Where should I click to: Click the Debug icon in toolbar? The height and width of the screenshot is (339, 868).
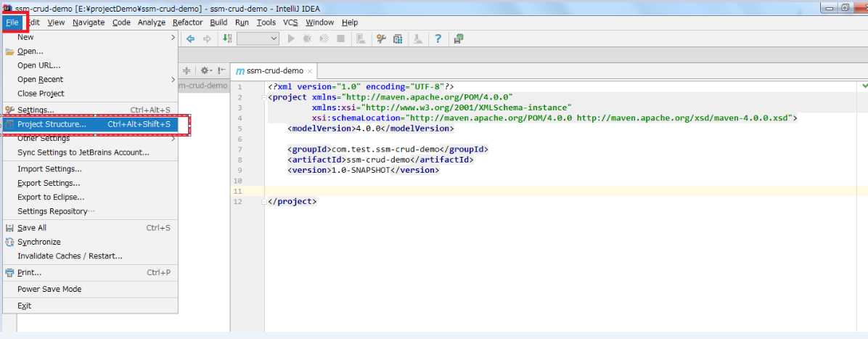[x=307, y=38]
